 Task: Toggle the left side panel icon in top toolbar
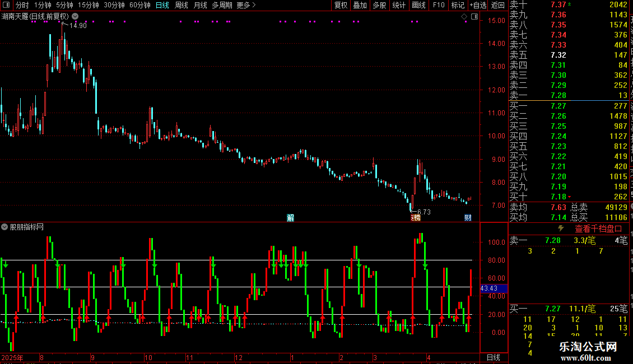click(6, 5)
